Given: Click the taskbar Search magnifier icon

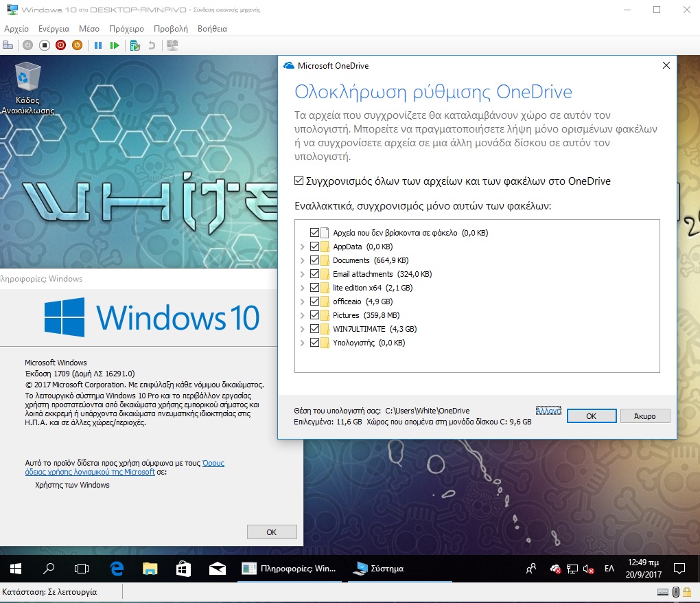Looking at the screenshot, I should [x=49, y=569].
